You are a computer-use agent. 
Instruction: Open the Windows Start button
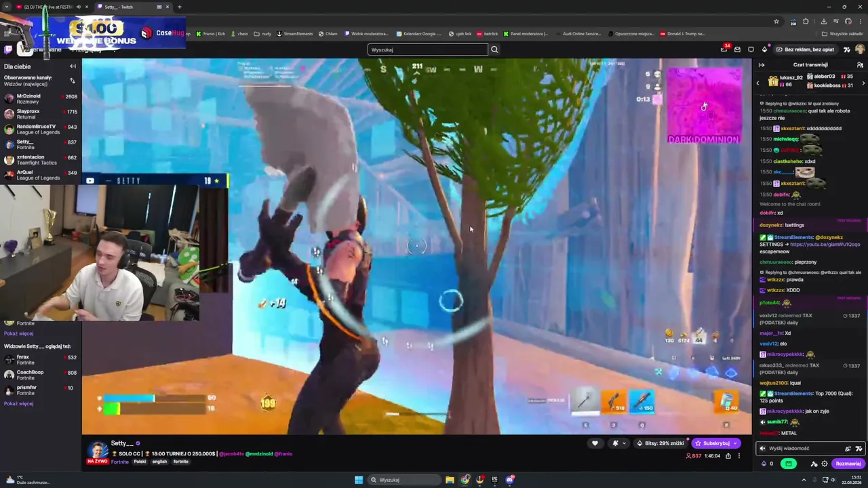pos(359,480)
